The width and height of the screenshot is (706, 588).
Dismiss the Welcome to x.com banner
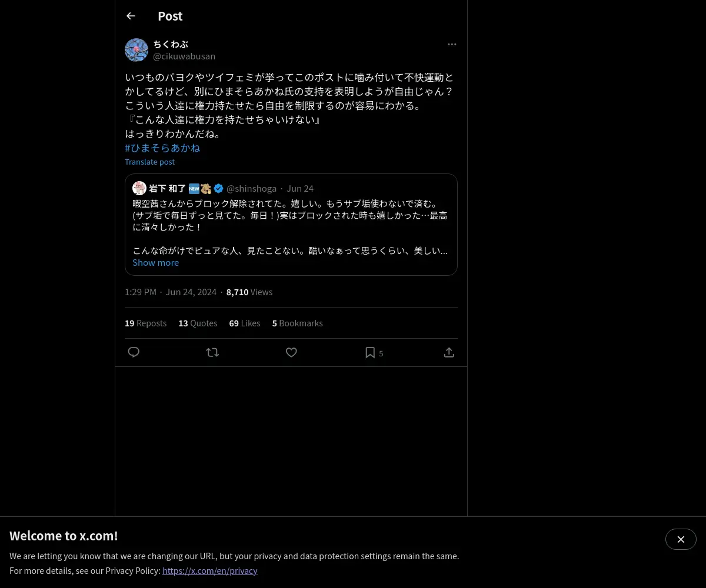681,539
